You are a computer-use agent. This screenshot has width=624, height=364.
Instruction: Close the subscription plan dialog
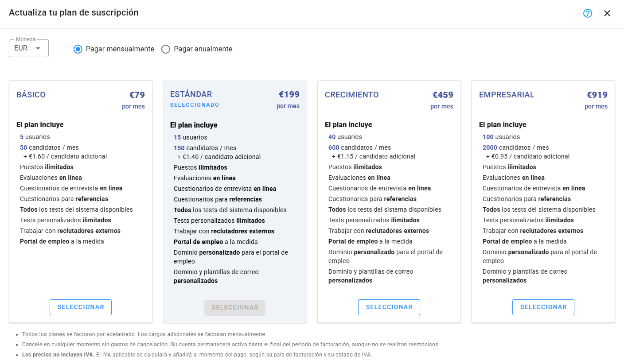coord(607,13)
